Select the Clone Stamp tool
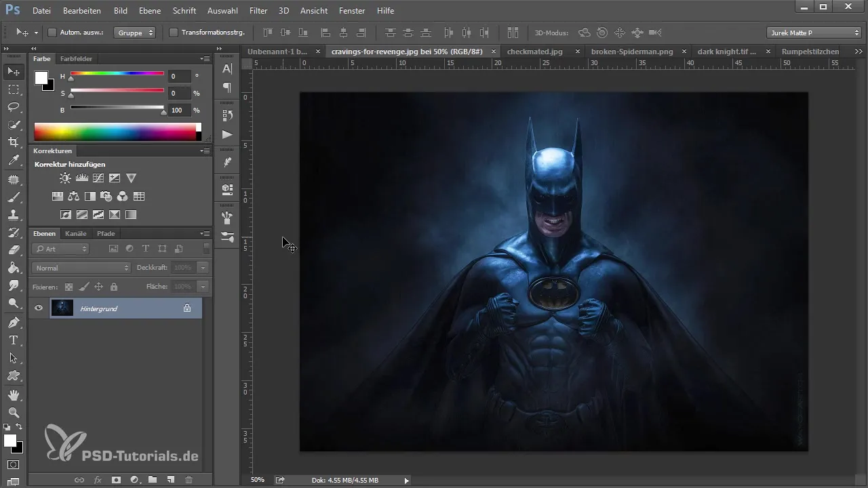 [14, 215]
